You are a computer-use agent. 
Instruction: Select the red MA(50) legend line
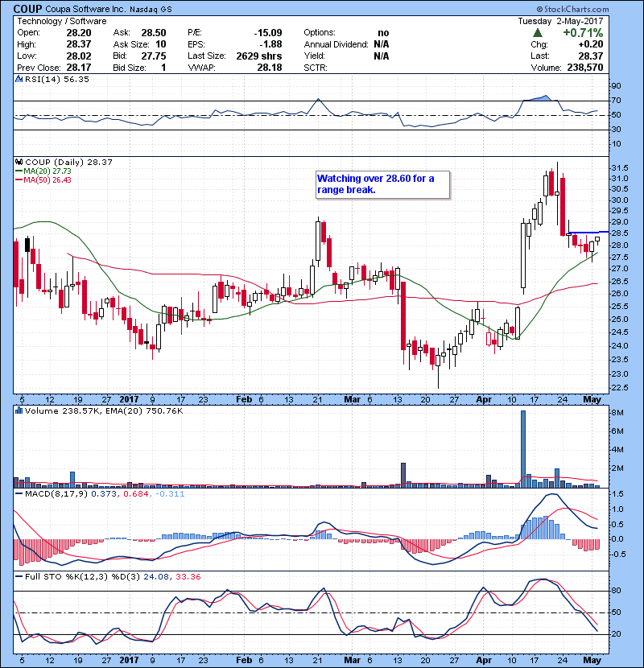pyautogui.click(x=19, y=180)
